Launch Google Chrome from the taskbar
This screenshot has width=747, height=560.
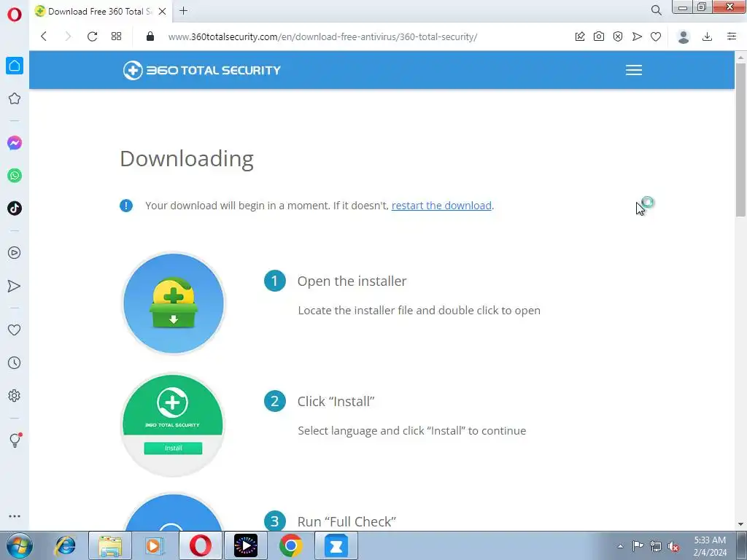pyautogui.click(x=291, y=545)
